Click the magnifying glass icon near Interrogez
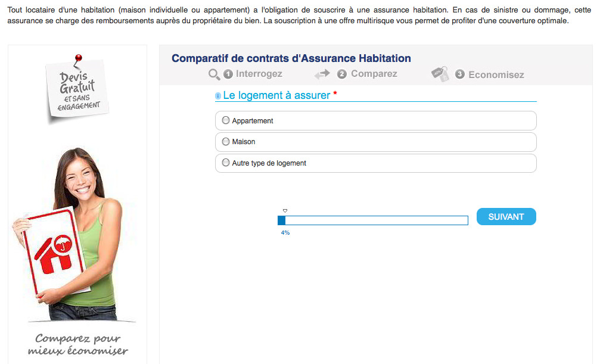Viewport: 600px width, 364px height. [x=214, y=74]
